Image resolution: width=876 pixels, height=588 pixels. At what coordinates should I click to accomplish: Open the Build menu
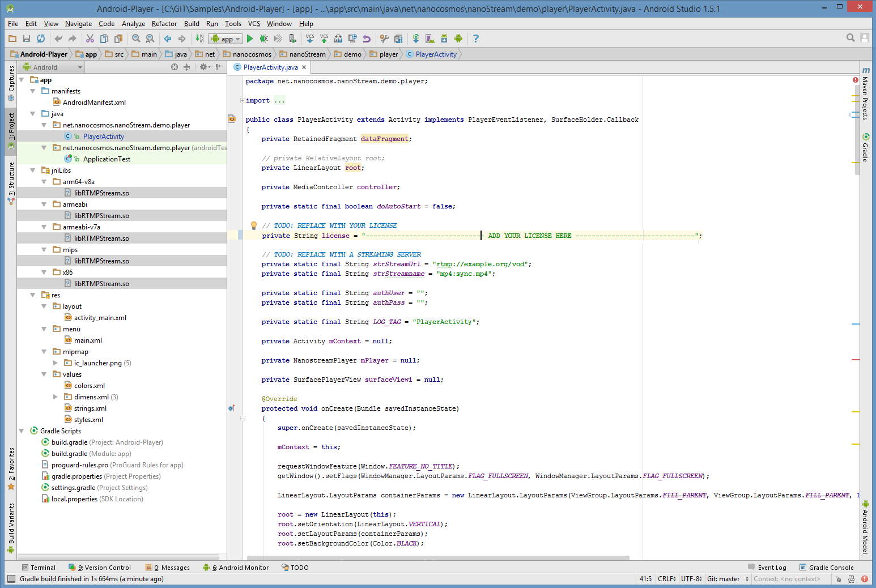pos(192,24)
